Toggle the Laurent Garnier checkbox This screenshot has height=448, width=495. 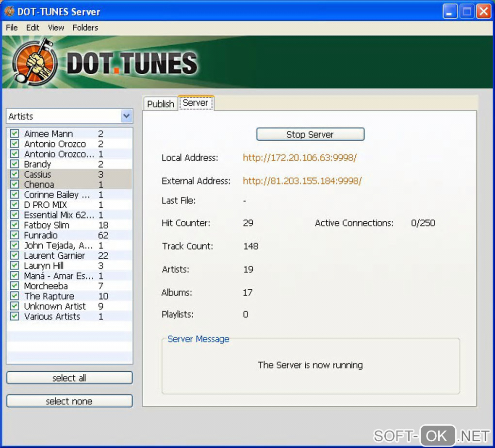tap(14, 255)
